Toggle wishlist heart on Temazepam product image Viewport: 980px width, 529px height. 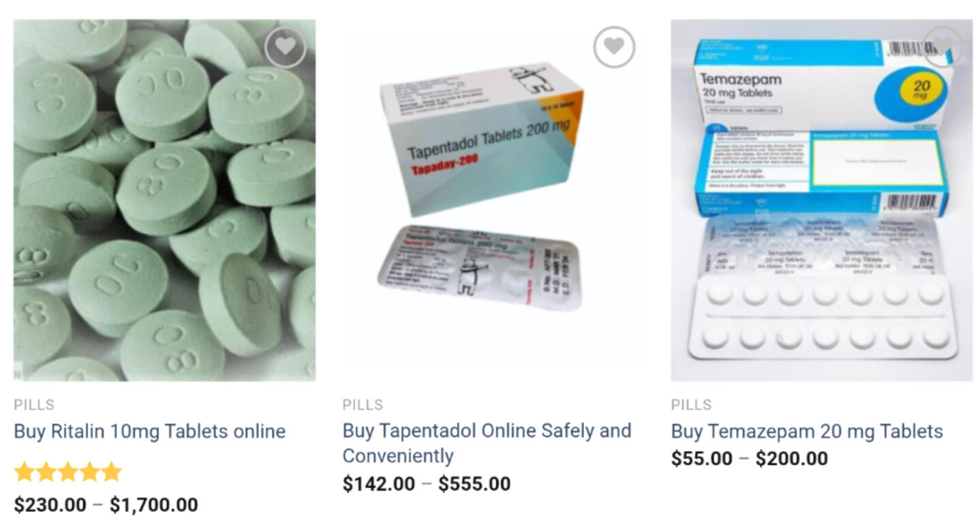click(x=943, y=46)
